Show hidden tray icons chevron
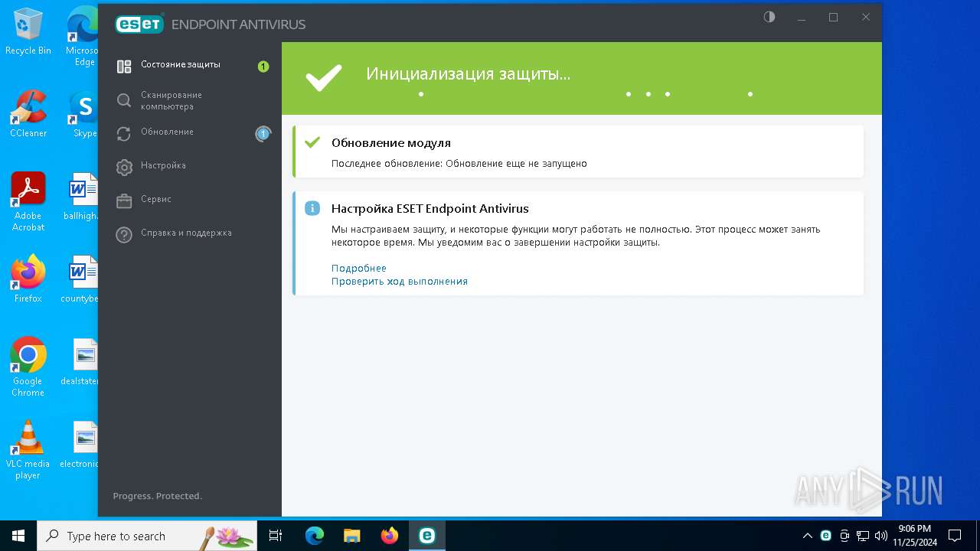Screen dimensions: 980x551 [x=807, y=536]
